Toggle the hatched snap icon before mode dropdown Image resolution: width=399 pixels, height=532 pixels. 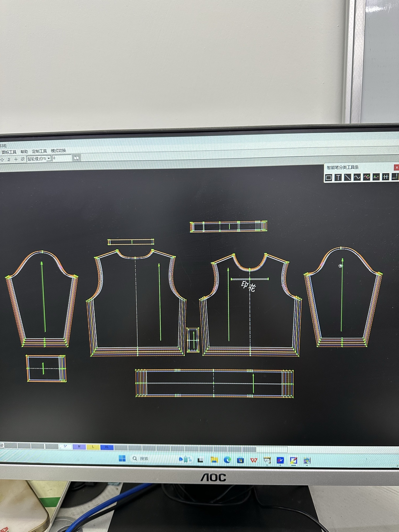pyautogui.click(x=23, y=159)
